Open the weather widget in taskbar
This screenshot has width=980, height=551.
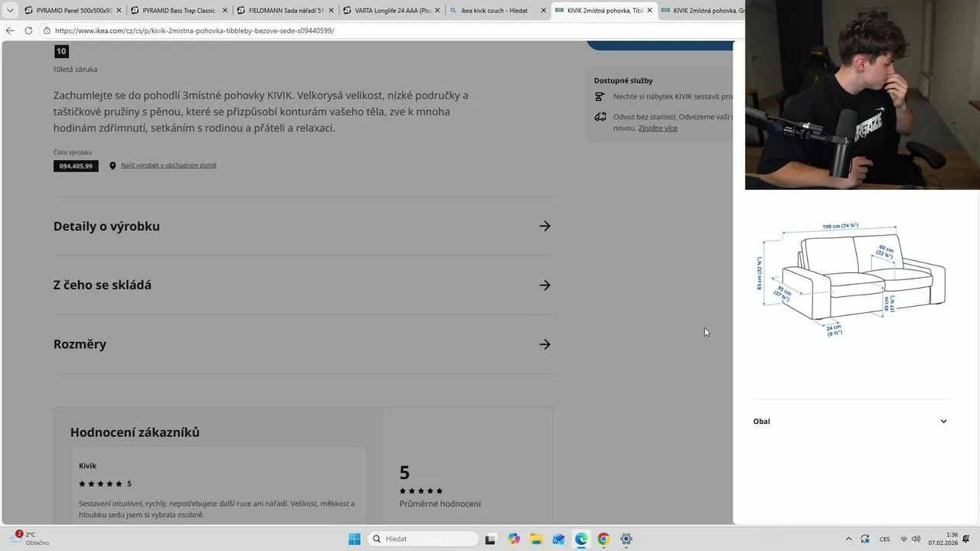[x=31, y=539]
